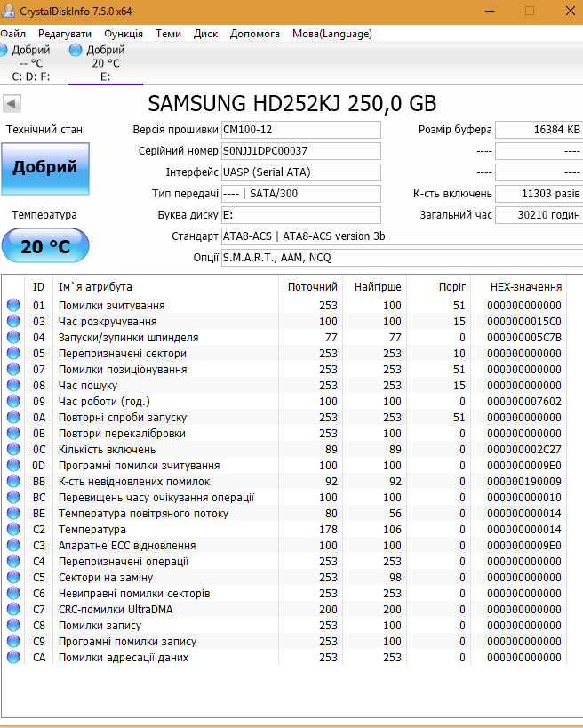Click worst value 98 for Сектори на заміну
The image size is (583, 728).
(x=395, y=578)
